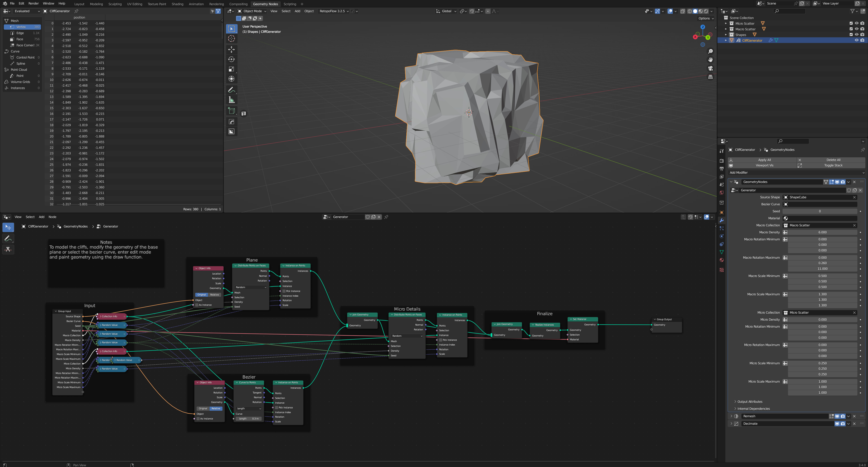The image size is (868, 467).
Task: Toggle GeometryNodes modifier render camera icon
Action: (x=843, y=182)
